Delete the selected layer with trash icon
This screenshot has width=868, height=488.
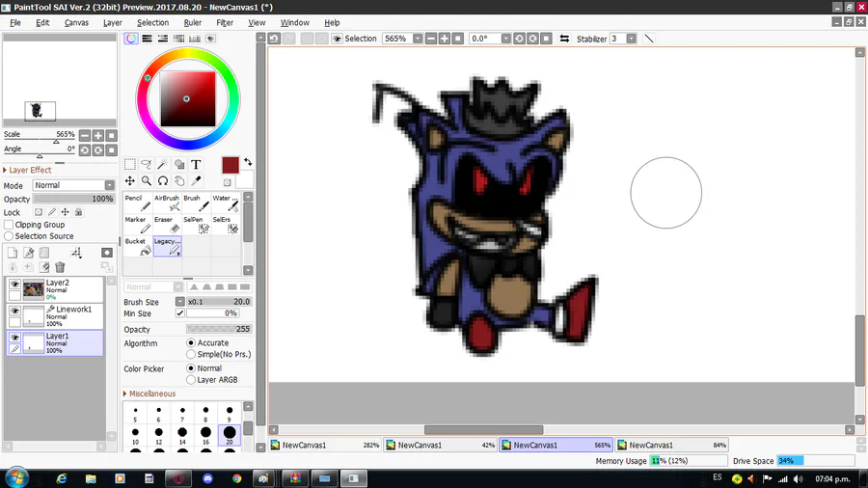(x=60, y=268)
